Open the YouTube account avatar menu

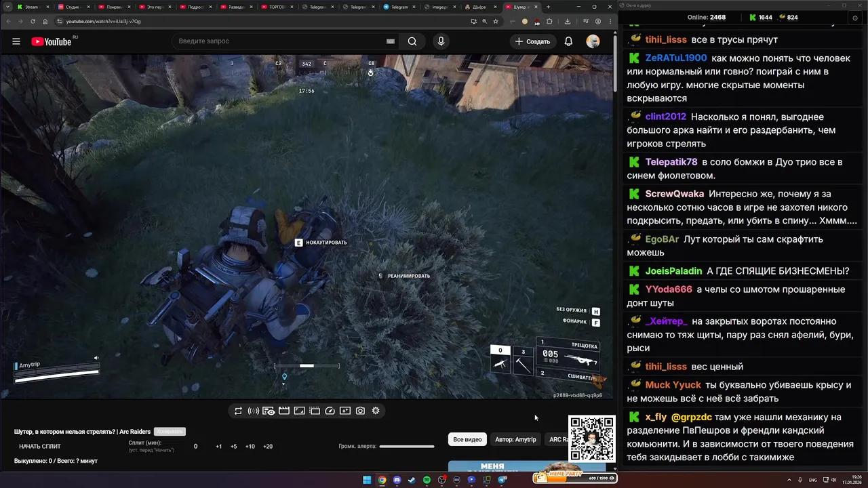[593, 41]
